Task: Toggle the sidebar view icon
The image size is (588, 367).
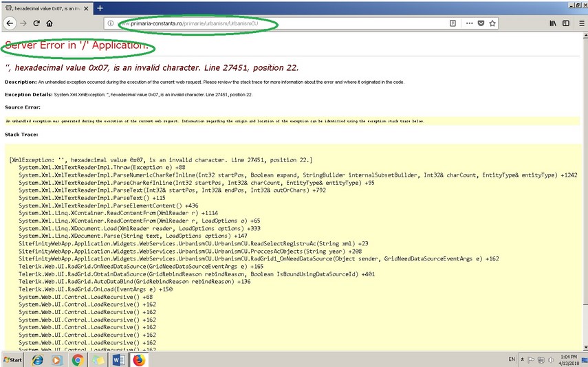Action: (565, 23)
